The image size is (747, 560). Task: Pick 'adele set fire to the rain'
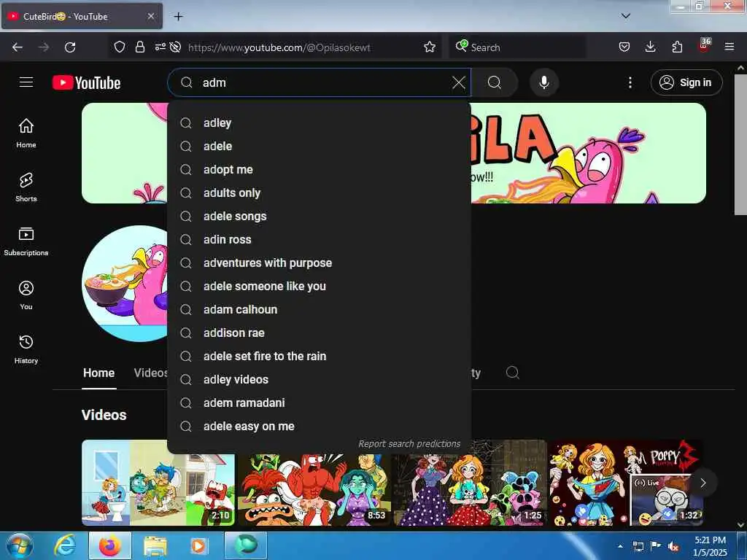320,356
